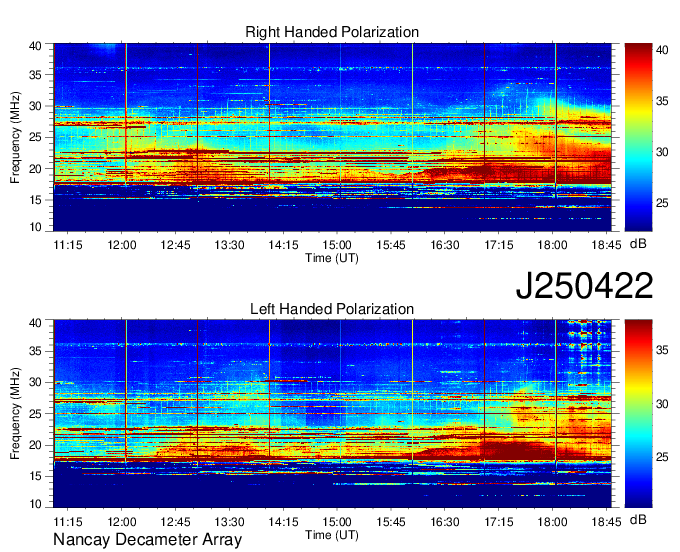Click the "Nancay Decameter Array" caption

tap(147, 539)
